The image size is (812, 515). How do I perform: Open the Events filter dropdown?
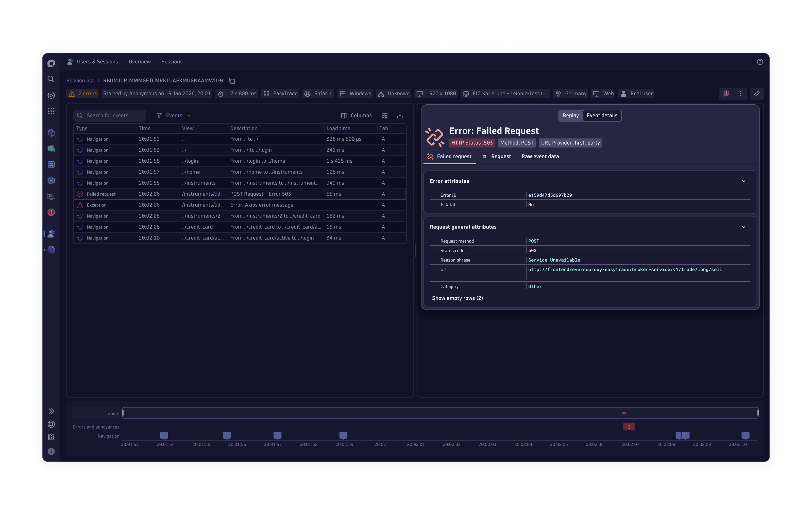[174, 116]
